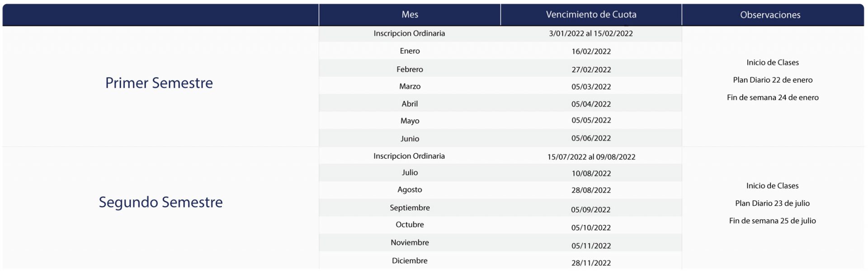
Task: Click the Diciembre row cell
Action: (410, 261)
